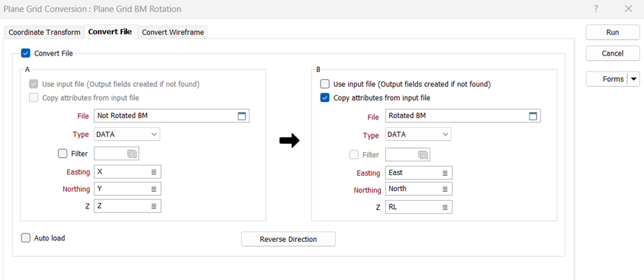The height and width of the screenshot is (280, 644).
Task: Uncheck the Convert File checkbox
Action: 26,53
